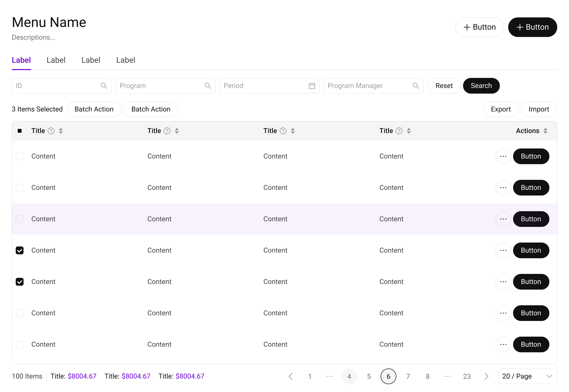Go to previous page with left arrow
The height and width of the screenshot is (392, 569).
pyautogui.click(x=290, y=376)
